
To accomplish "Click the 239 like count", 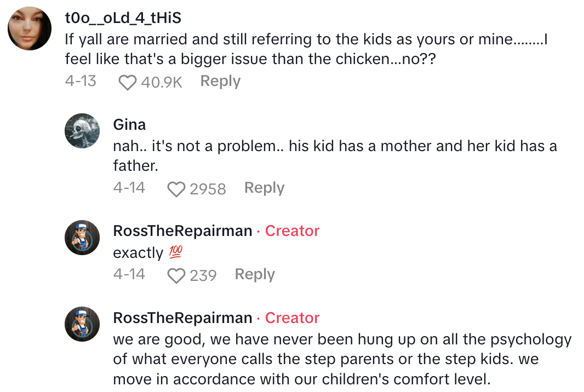I will click(x=203, y=275).
